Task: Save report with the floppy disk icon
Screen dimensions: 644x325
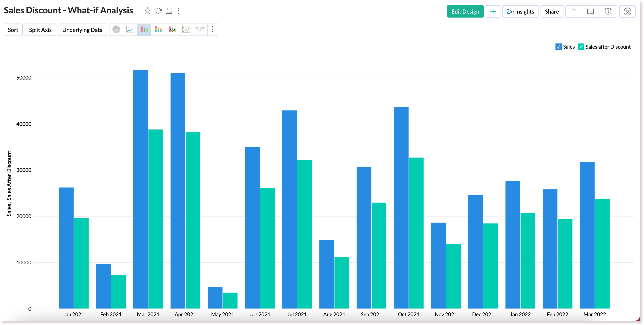Action: click(x=169, y=11)
